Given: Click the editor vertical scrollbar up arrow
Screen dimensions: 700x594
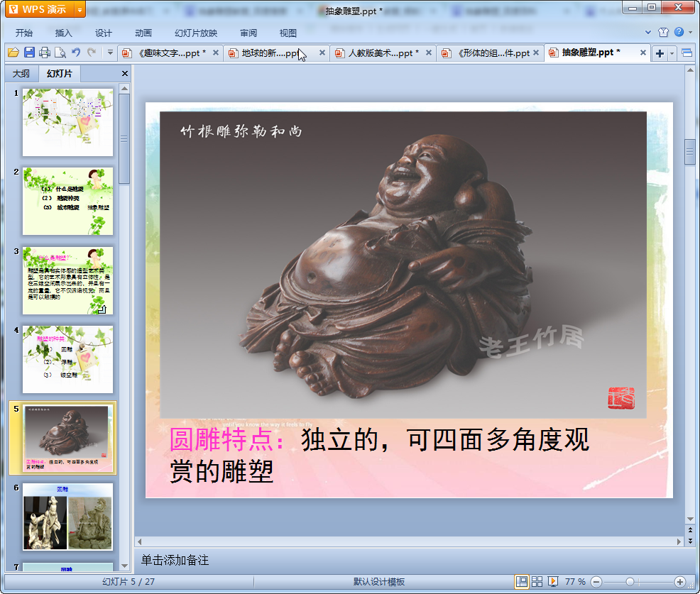Looking at the screenshot, I should 690,70.
